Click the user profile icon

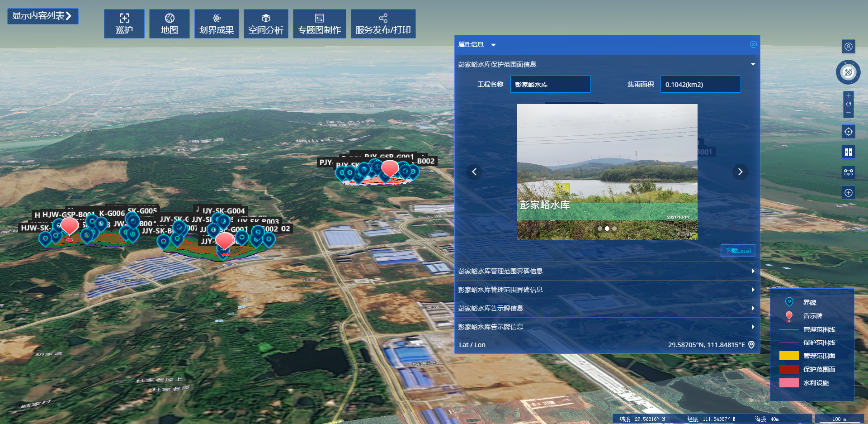[x=849, y=47]
